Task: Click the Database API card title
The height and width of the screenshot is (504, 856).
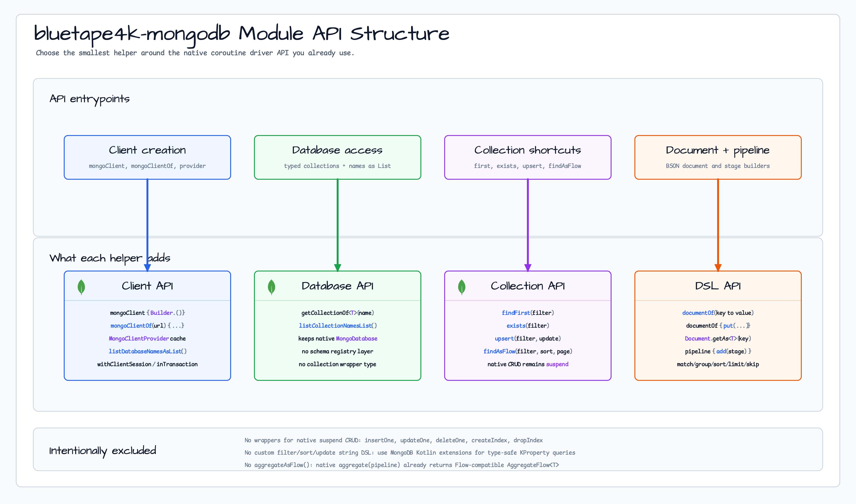Action: pyautogui.click(x=338, y=286)
